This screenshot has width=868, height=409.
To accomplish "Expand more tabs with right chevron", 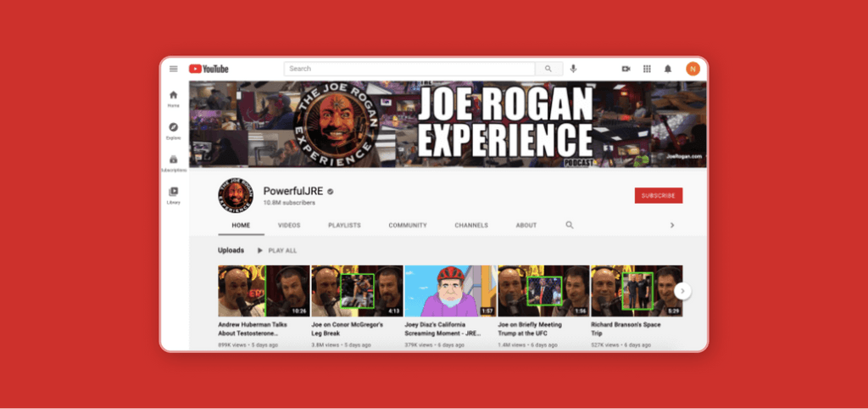I will (672, 225).
